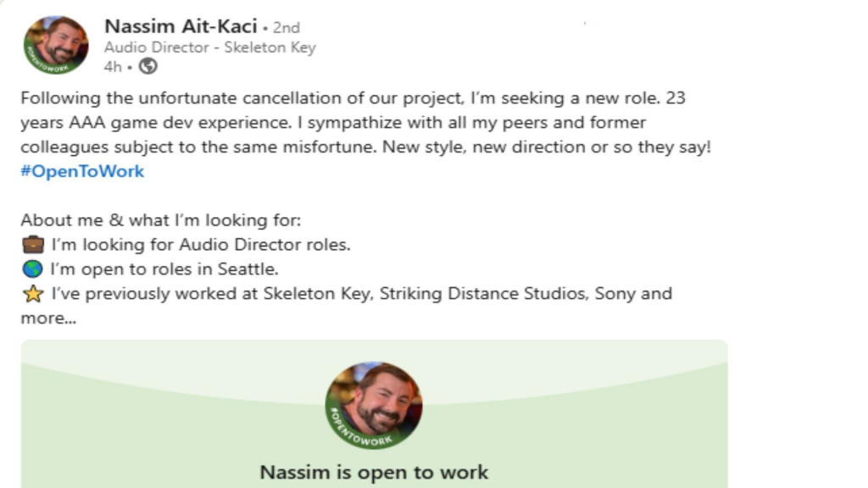Click "Nassim is open to work" heading
This screenshot has height=488, width=868.
374,472
